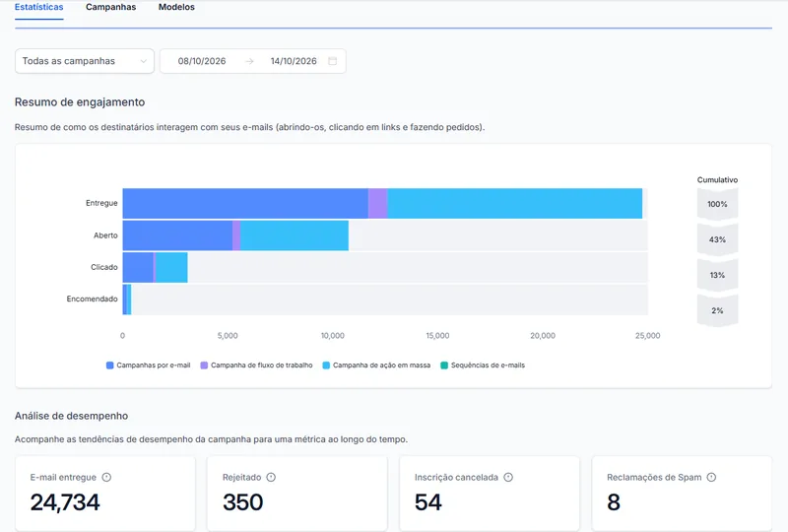Screen dimensions: 788x532
Task: Click the info icon beside Inscrição cancelada
Action: pyautogui.click(x=508, y=477)
